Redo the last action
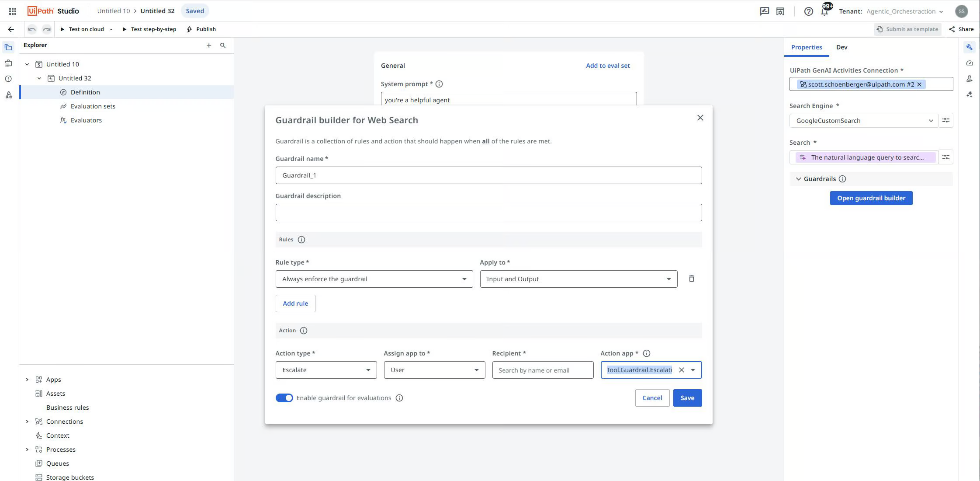This screenshot has height=481, width=980. tap(46, 29)
